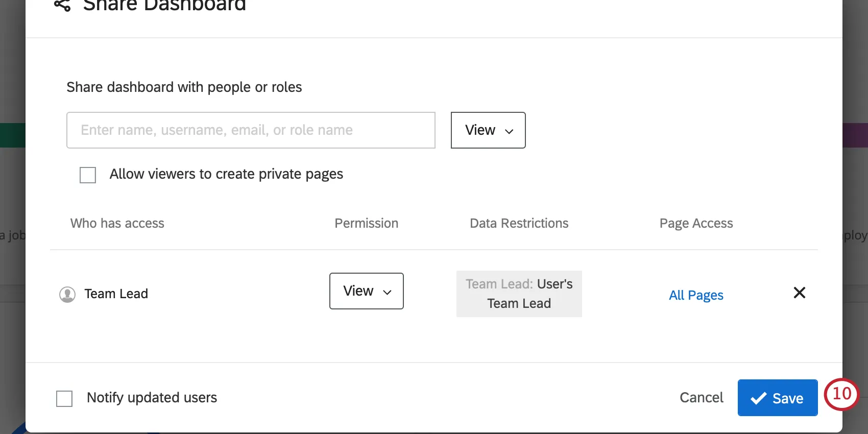
Task: Click the Team Lead data restriction tag
Action: click(x=519, y=294)
